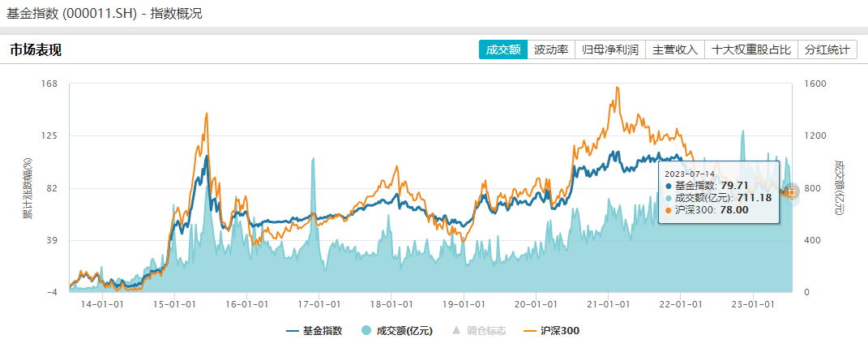View the 十大权重股占比 tab

pos(750,49)
